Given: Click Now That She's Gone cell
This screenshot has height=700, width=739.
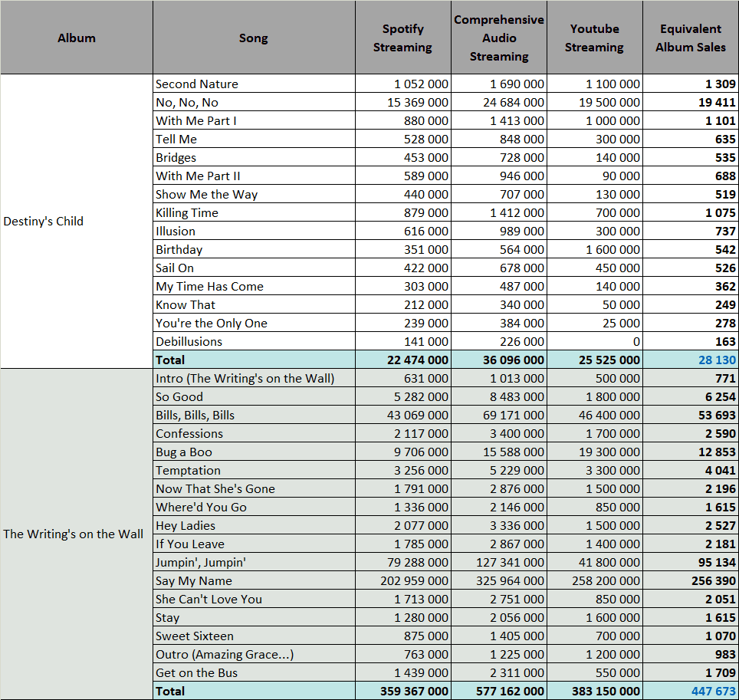Looking at the screenshot, I should 254,488.
